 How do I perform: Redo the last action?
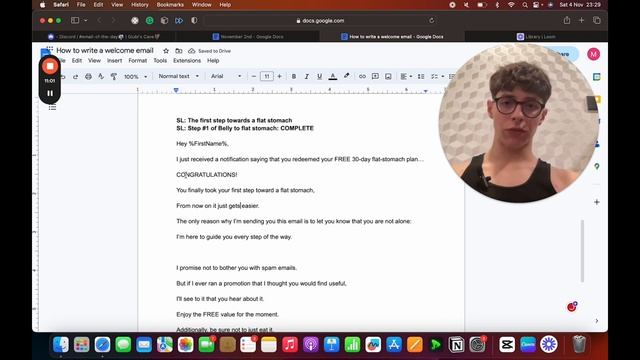tap(75, 76)
